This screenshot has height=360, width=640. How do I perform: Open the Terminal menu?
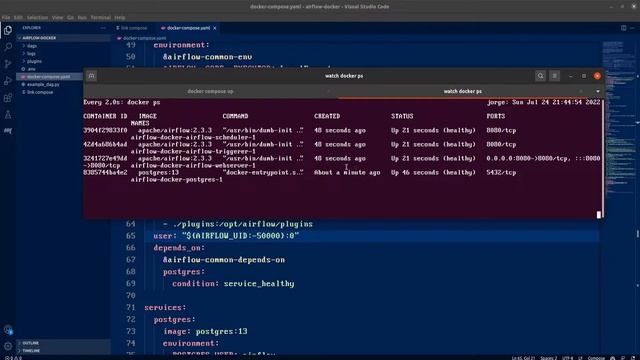[x=100, y=18]
